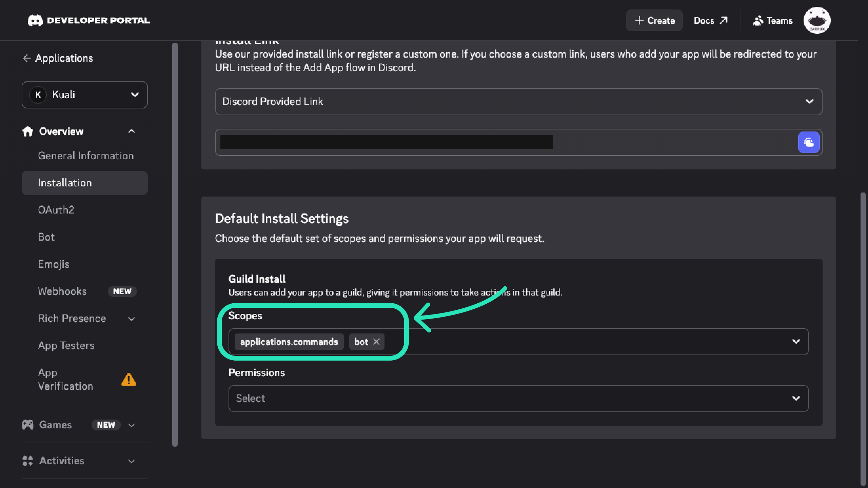The width and height of the screenshot is (868, 488).
Task: Expand the Activities section
Action: pyautogui.click(x=132, y=461)
